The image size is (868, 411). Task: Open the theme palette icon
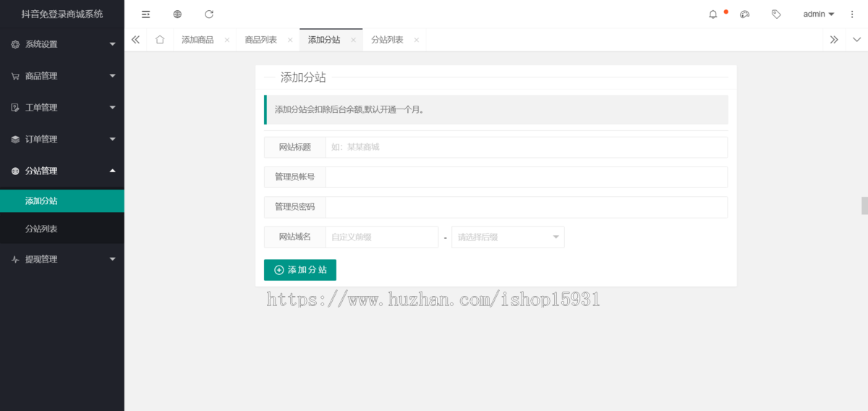coord(744,14)
